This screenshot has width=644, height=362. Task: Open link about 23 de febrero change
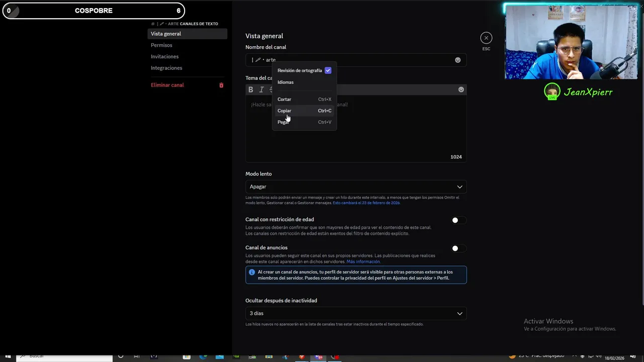[366, 203]
